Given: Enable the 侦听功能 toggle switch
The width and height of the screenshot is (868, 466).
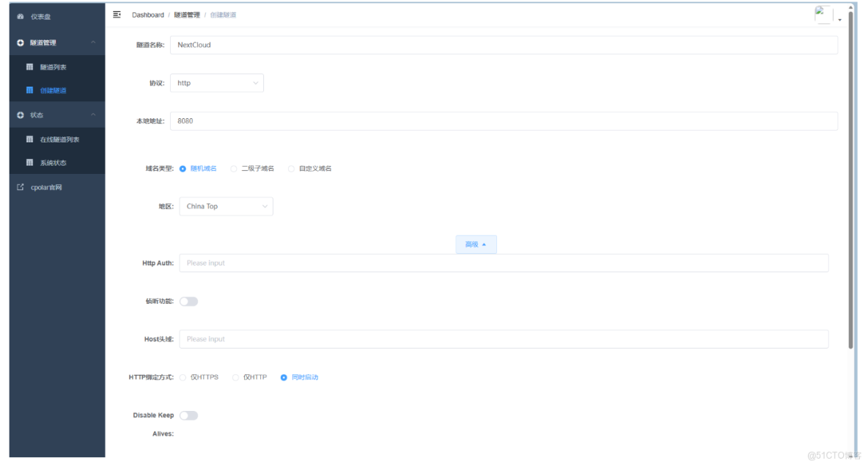Looking at the screenshot, I should [188, 301].
